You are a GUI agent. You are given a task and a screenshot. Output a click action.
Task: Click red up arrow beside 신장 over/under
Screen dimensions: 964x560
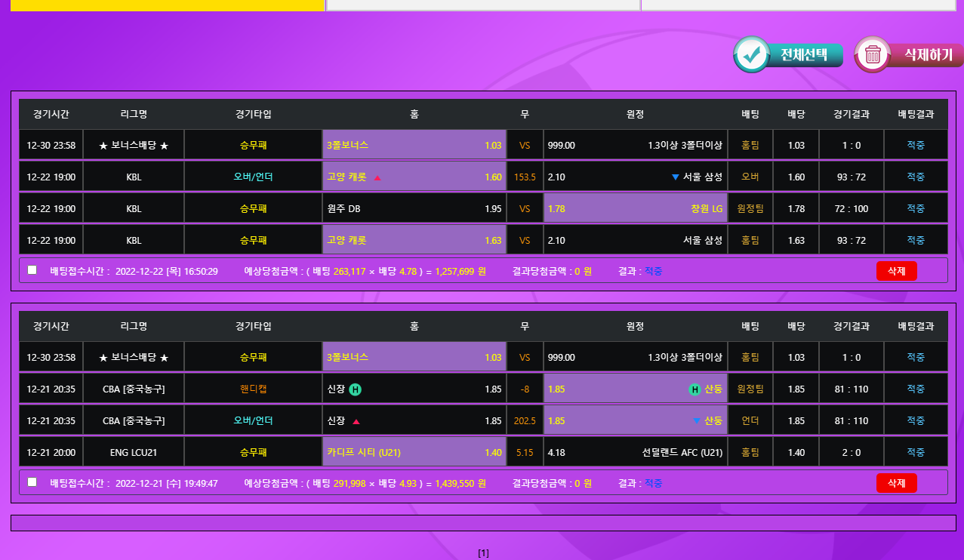pos(356,421)
